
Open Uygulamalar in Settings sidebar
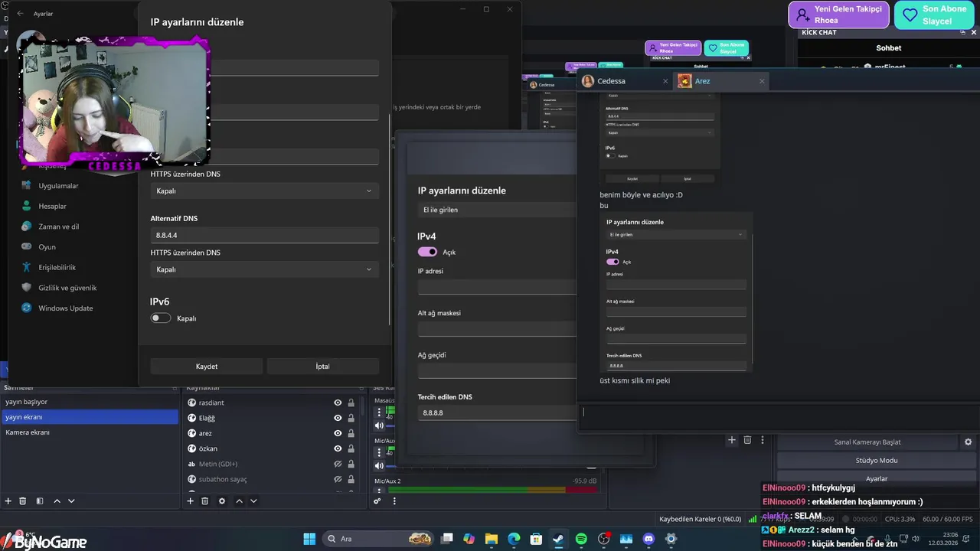click(58, 186)
